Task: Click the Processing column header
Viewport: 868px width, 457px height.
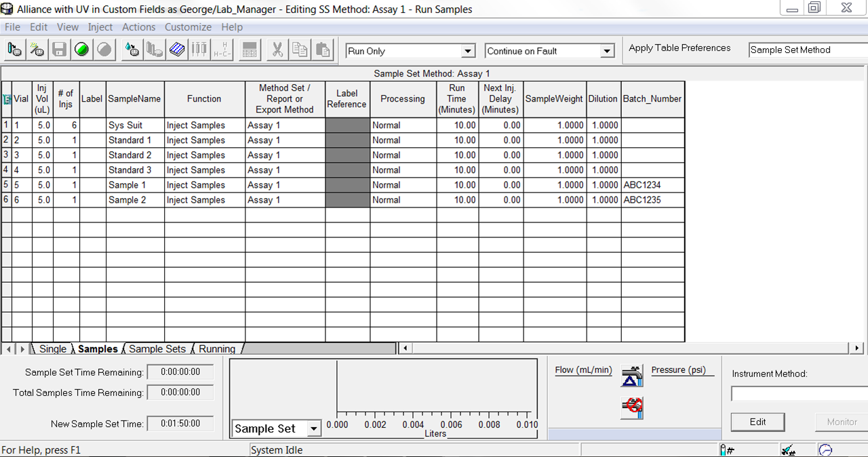Action: coord(403,99)
